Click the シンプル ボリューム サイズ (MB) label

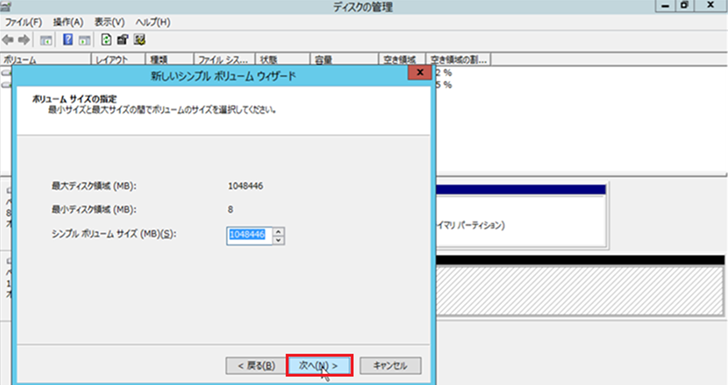coord(114,234)
